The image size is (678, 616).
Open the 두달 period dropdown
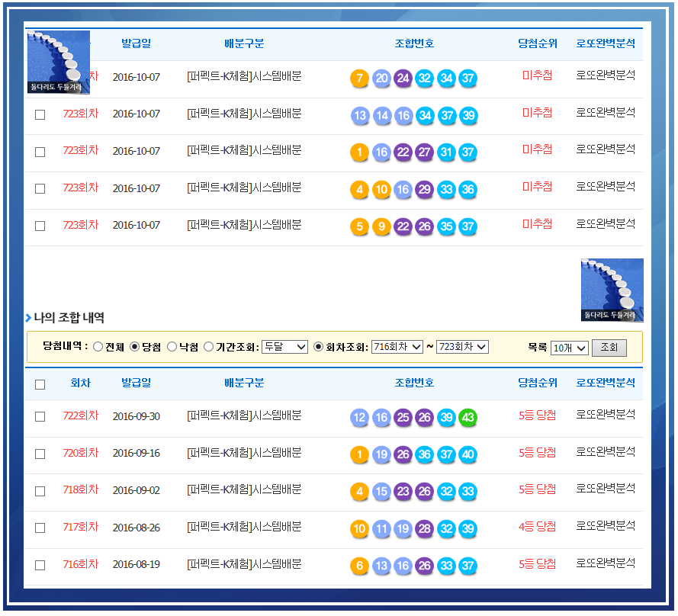284,347
